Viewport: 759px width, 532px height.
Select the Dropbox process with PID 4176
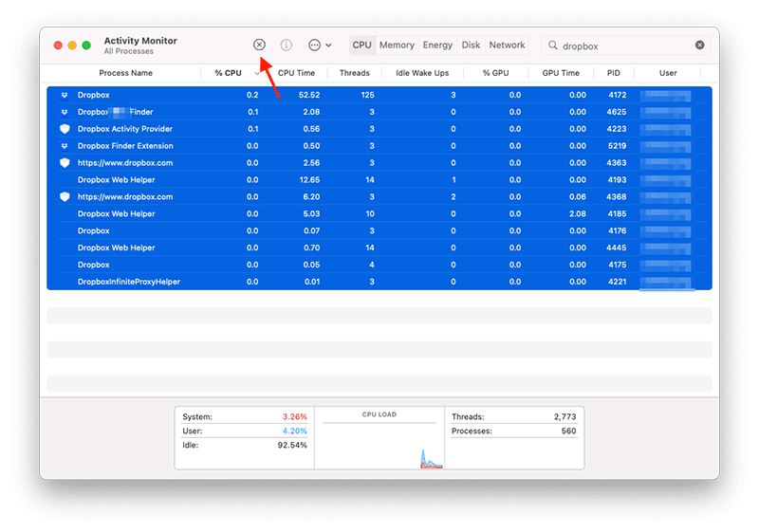379,230
